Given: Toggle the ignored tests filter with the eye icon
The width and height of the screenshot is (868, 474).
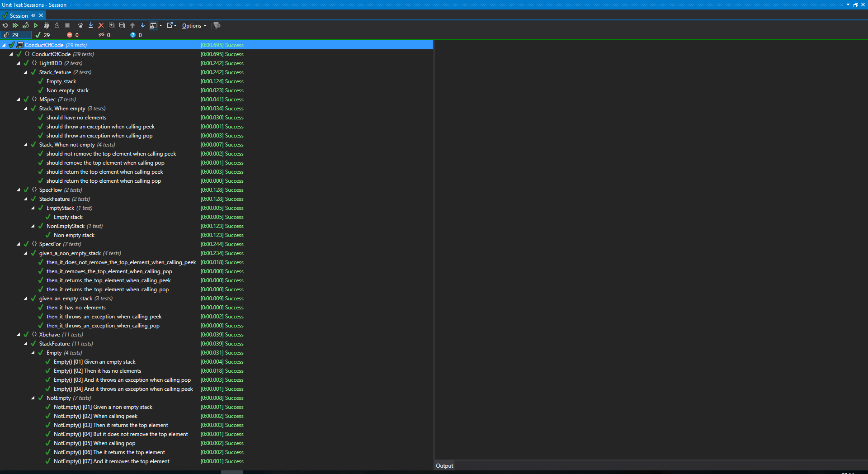Looking at the screenshot, I should 104,35.
